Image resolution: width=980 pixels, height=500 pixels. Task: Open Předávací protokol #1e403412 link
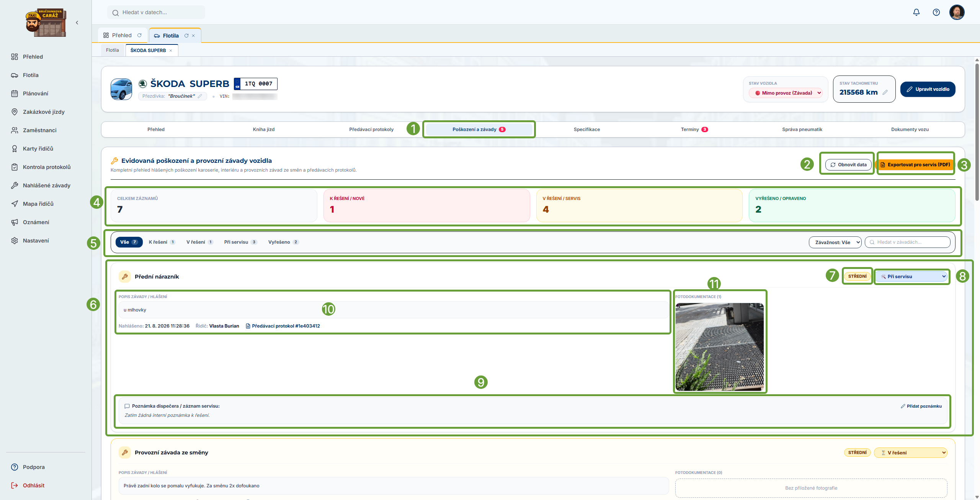[x=283, y=326]
